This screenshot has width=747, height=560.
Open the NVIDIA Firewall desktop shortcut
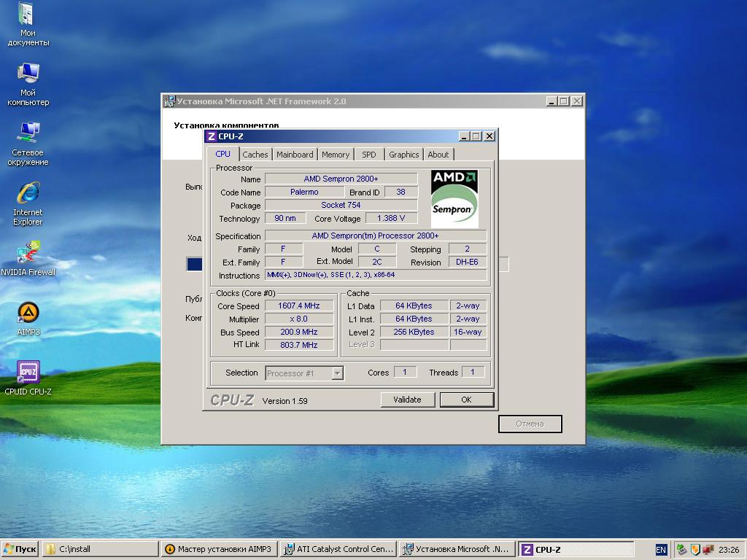pyautogui.click(x=28, y=259)
